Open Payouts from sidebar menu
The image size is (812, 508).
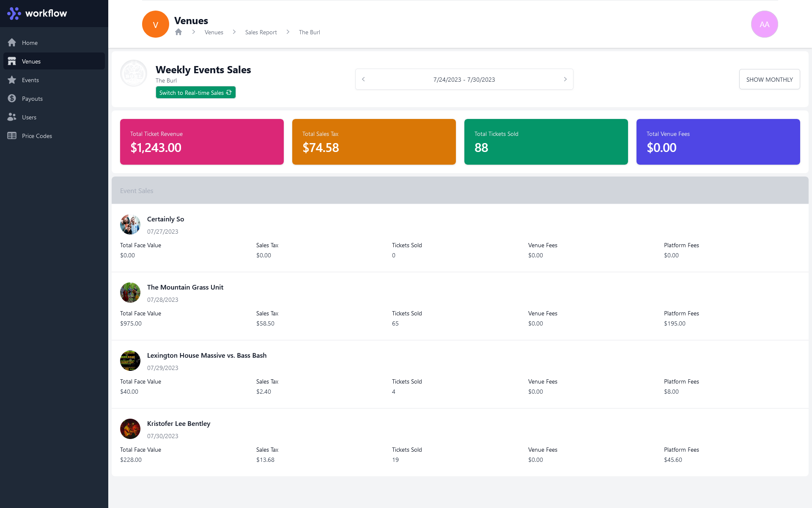pyautogui.click(x=32, y=99)
